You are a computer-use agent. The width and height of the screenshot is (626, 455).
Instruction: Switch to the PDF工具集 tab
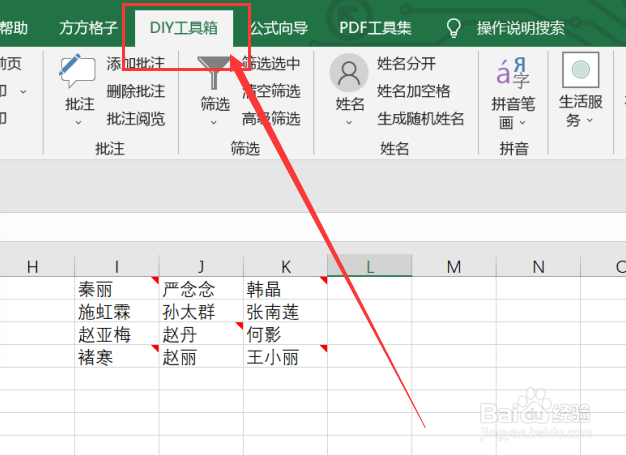click(375, 28)
